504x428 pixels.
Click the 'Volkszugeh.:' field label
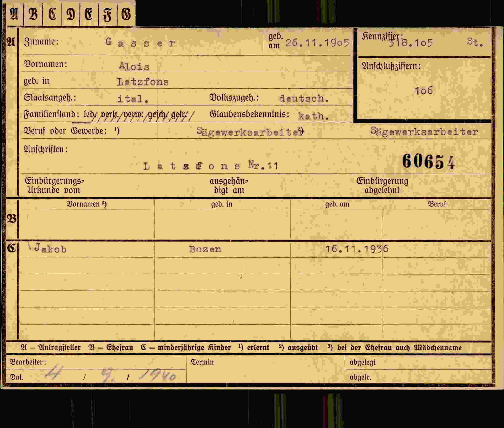(234, 98)
